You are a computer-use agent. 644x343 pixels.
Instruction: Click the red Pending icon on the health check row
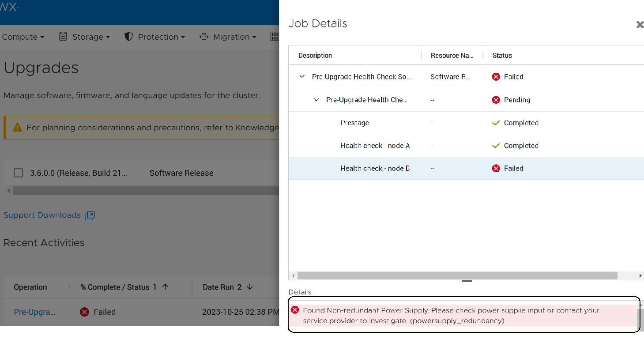[496, 99]
